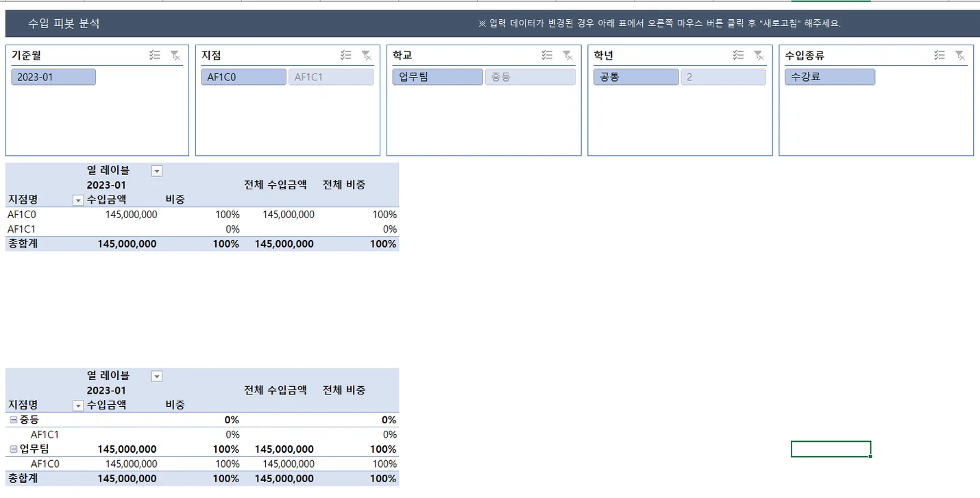Toggle multi-select in 학교 slicer
The height and width of the screenshot is (498, 980).
(x=547, y=56)
